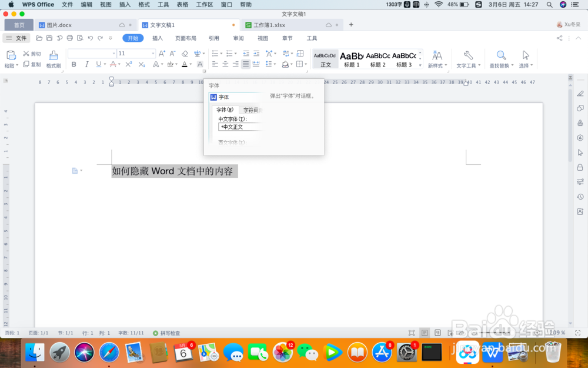Switch to 图片.docx document tab

[x=85, y=25]
